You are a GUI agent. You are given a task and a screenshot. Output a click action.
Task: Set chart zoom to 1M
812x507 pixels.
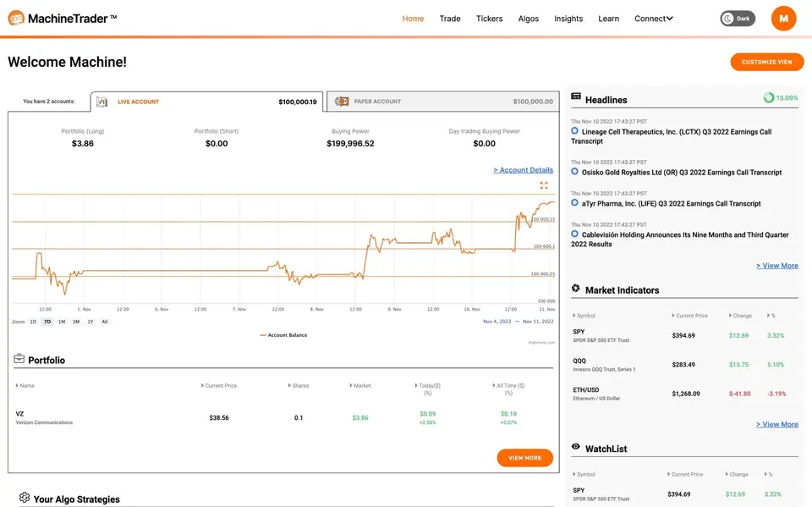(62, 322)
